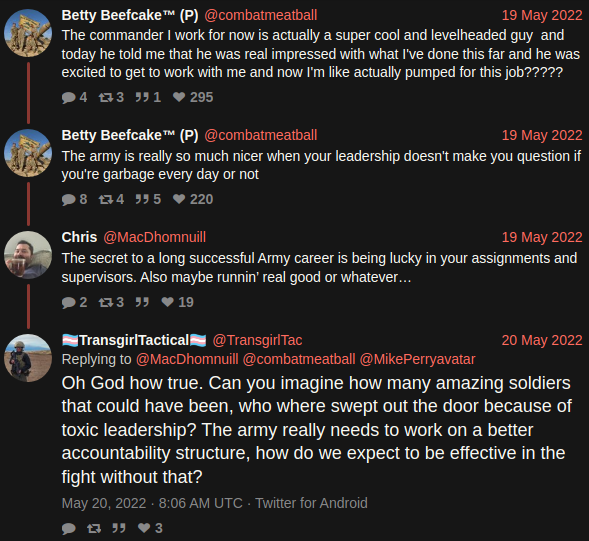Click the 20 May 2022 date link
589x541 pixels.
[x=542, y=340]
